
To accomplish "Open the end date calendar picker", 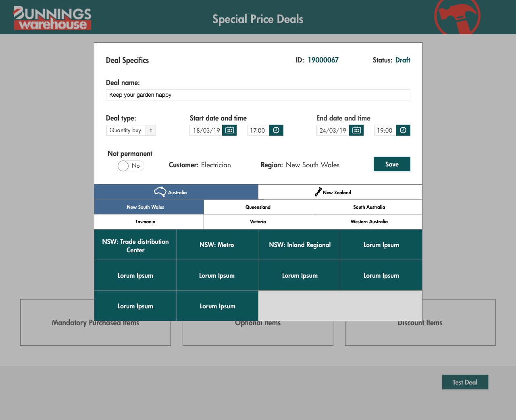I will [356, 130].
